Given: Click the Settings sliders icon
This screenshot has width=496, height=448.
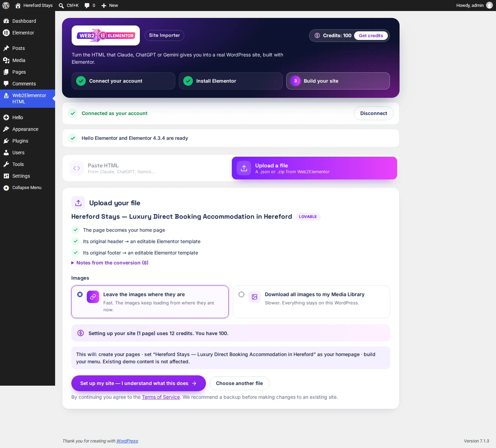Looking at the screenshot, I should click(6, 176).
